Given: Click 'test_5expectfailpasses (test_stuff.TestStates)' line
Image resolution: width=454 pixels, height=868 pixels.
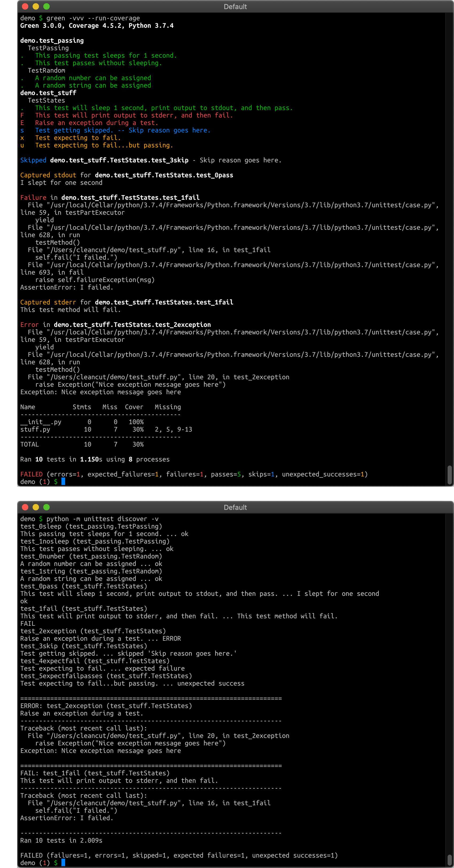Looking at the screenshot, I should point(106,676).
